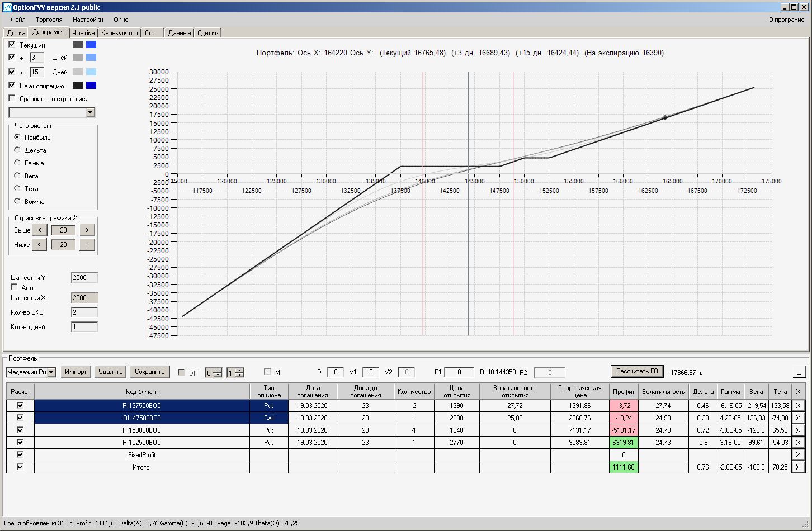Toggle the Текущий curve checkbox
The image size is (812, 531).
12,44
